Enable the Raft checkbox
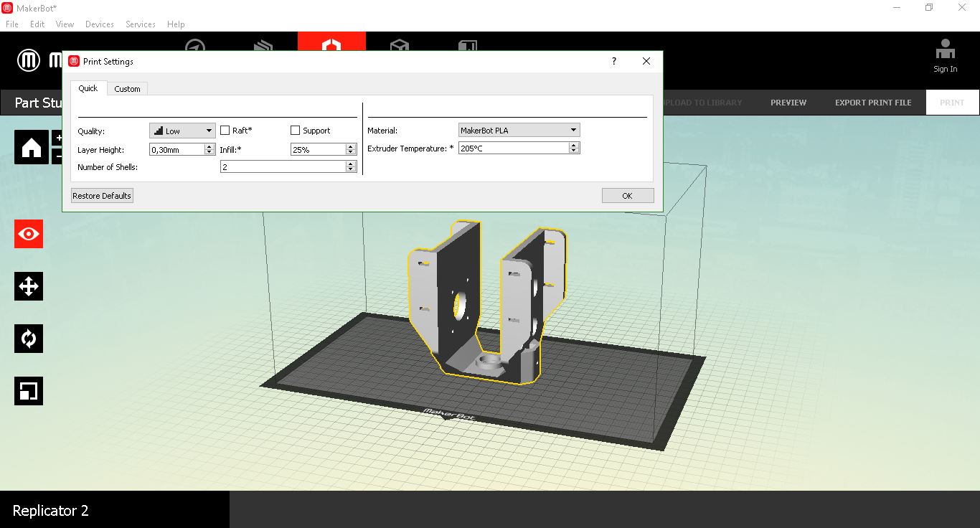This screenshot has height=528, width=980. [x=225, y=131]
